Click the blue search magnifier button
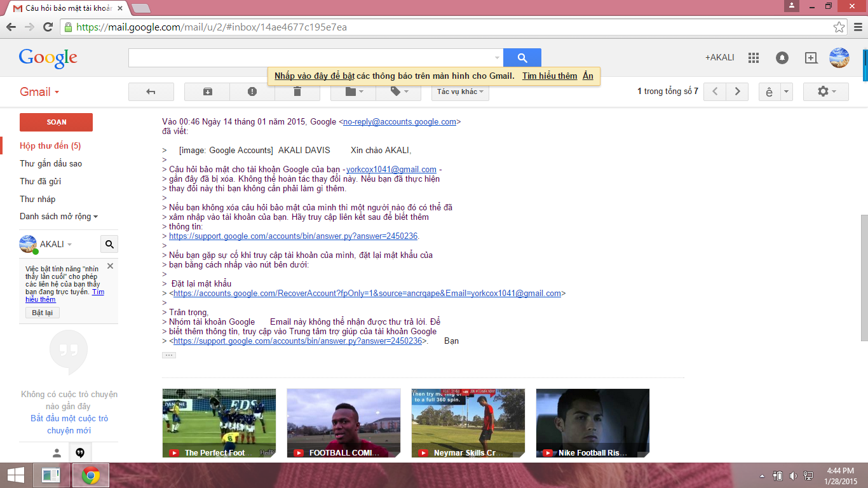The height and width of the screenshot is (488, 868). (x=522, y=58)
